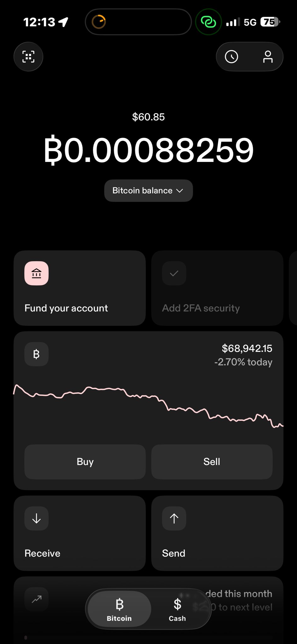The height and width of the screenshot is (644, 297).
Task: Tap the pink bank icon
Action: coord(37,273)
